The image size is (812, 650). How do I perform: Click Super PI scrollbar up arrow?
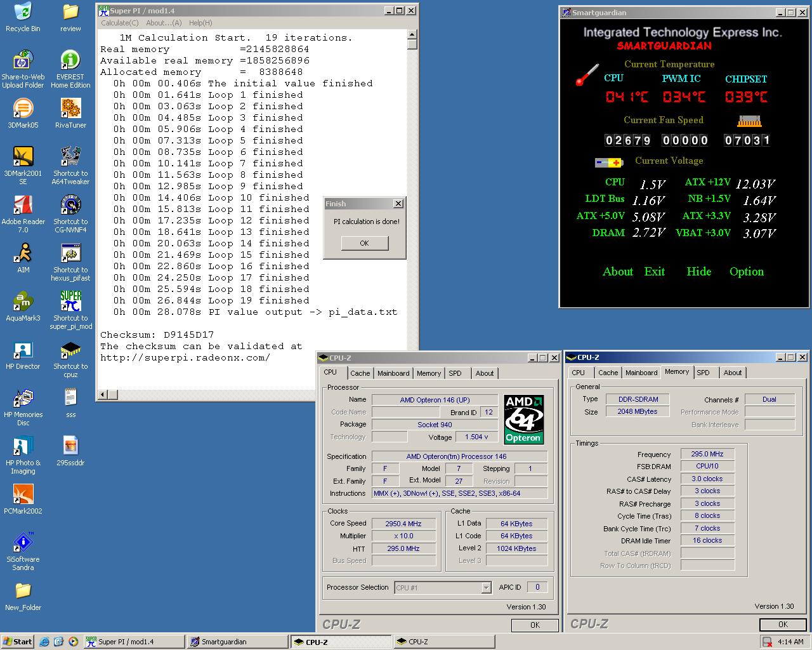pyautogui.click(x=412, y=34)
